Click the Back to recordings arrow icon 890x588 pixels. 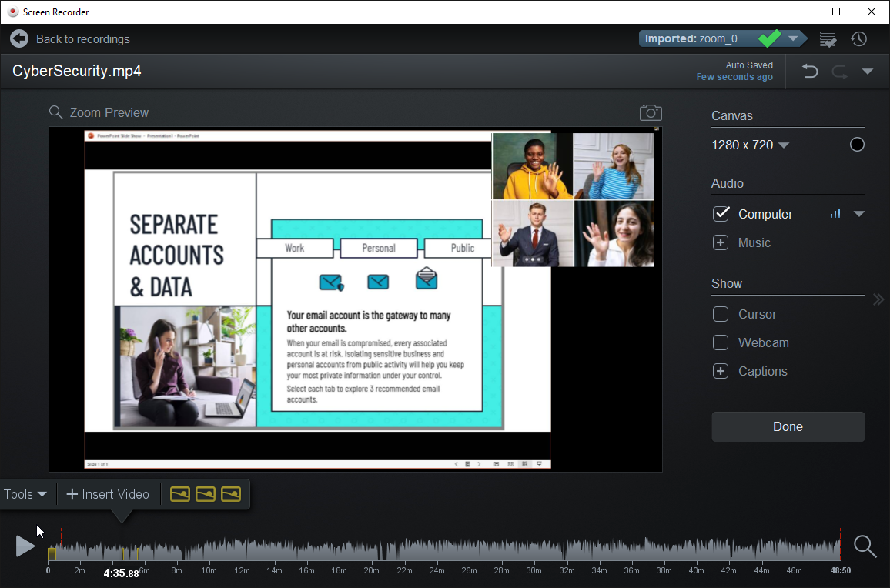click(x=19, y=38)
